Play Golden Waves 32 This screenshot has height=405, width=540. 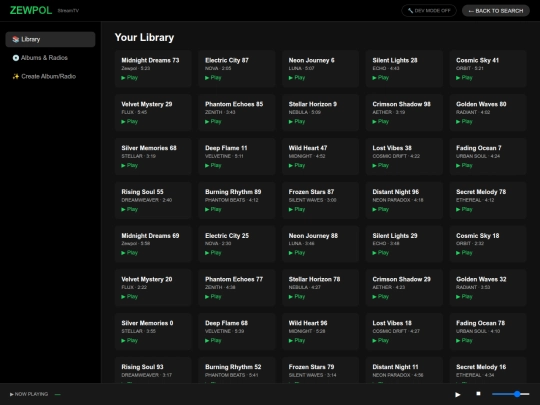coord(464,297)
